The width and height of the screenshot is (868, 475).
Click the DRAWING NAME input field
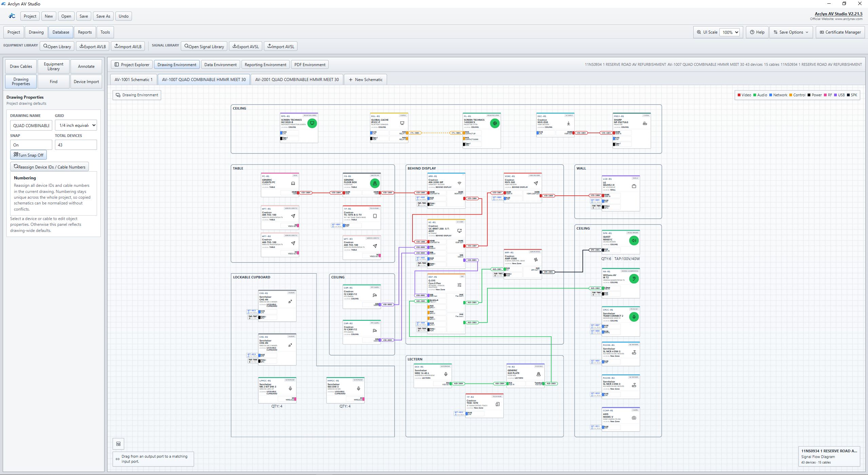pos(31,125)
